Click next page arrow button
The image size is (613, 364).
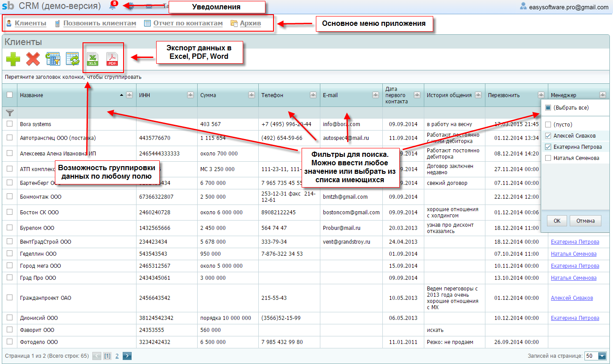click(127, 356)
